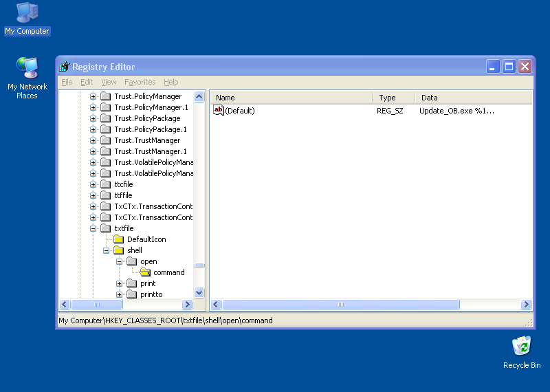Click the tree pane vertical scrollbar thumb
Screen dimensions: 550x392
coord(199,265)
